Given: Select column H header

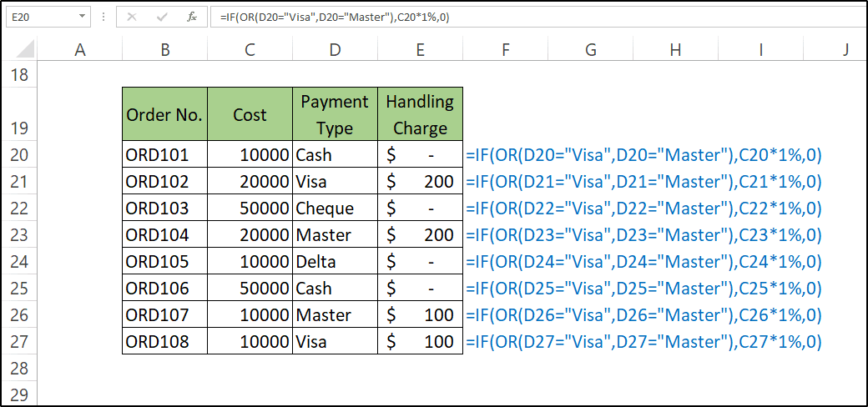Looking at the screenshot, I should coord(675,50).
